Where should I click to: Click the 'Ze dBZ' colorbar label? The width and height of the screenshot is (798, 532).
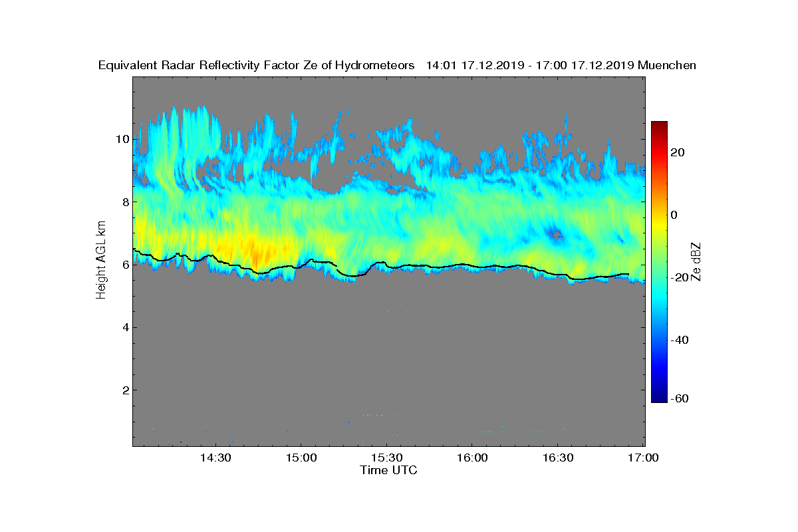click(x=696, y=261)
